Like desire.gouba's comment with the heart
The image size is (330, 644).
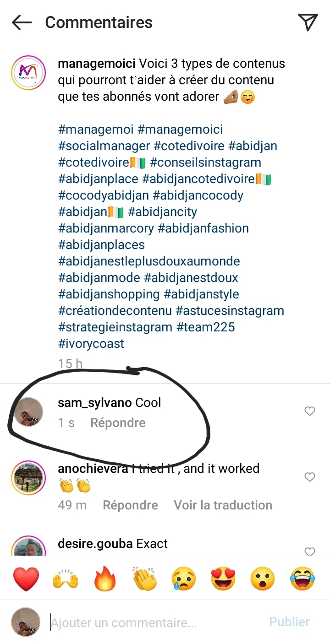click(310, 552)
